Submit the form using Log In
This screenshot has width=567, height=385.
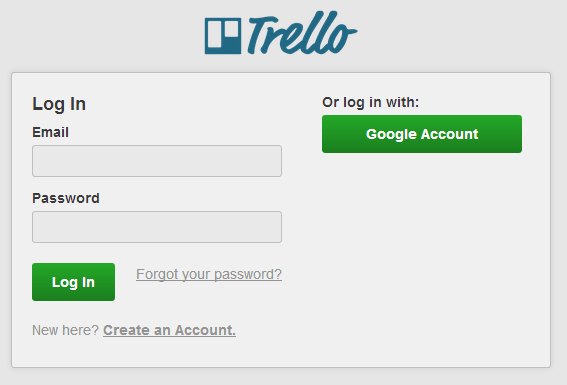[x=73, y=282]
